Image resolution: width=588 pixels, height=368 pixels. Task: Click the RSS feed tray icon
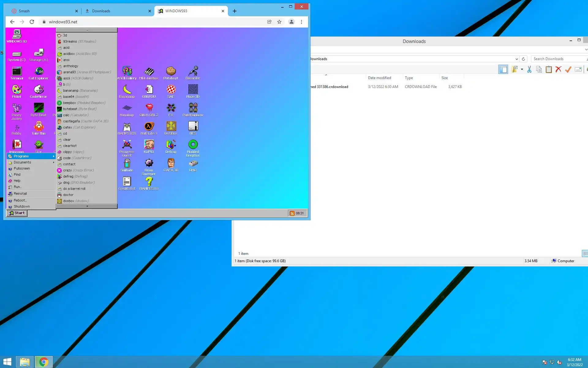(292, 213)
